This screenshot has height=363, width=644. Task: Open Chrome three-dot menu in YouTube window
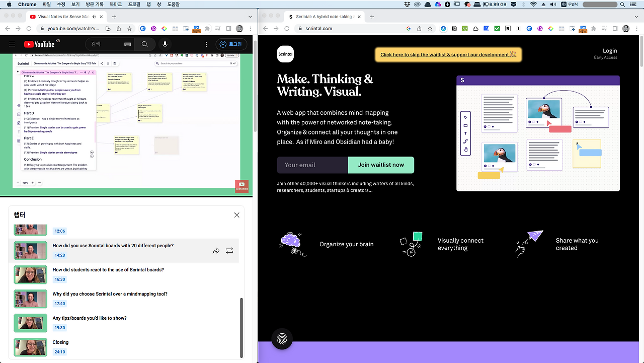[x=250, y=29]
